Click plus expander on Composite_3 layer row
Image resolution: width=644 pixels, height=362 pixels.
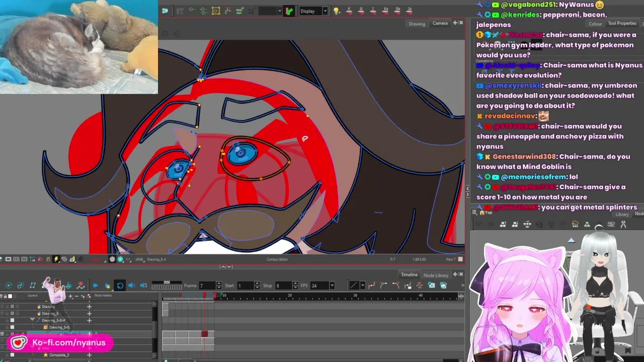click(89, 355)
